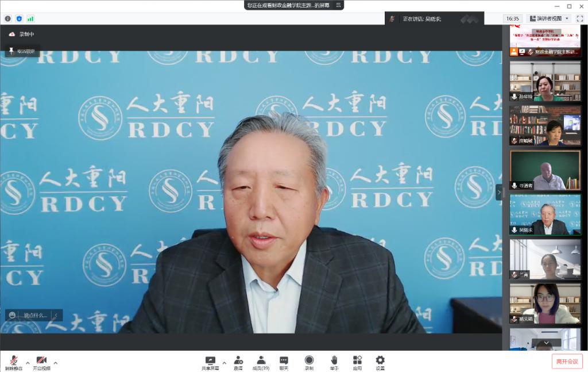This screenshot has width=588, height=372.
Task: Click the "say something" chat input
Action: (34, 315)
